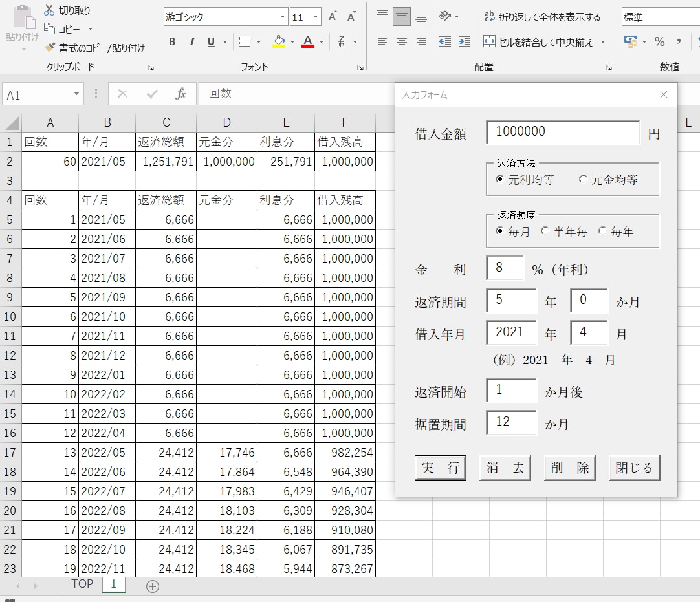This screenshot has height=602, width=700.
Task: Click the 借入金額 amount input field
Action: (x=563, y=132)
